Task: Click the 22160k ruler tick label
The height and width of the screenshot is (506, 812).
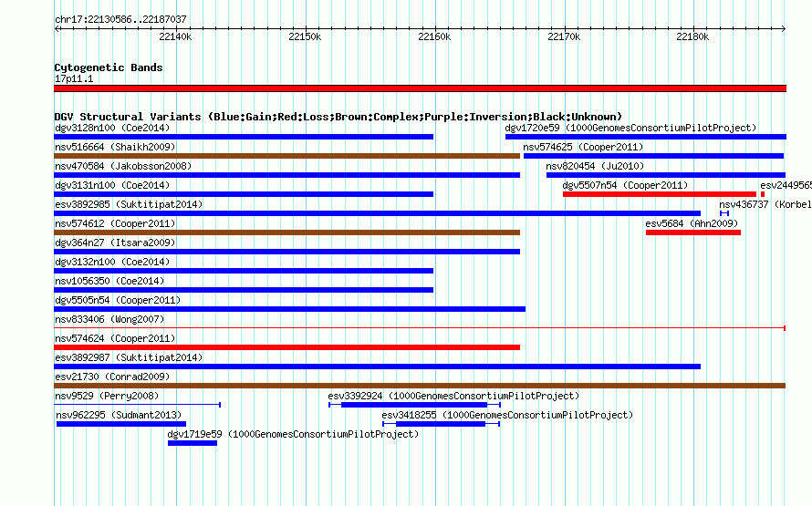Action: [434, 36]
